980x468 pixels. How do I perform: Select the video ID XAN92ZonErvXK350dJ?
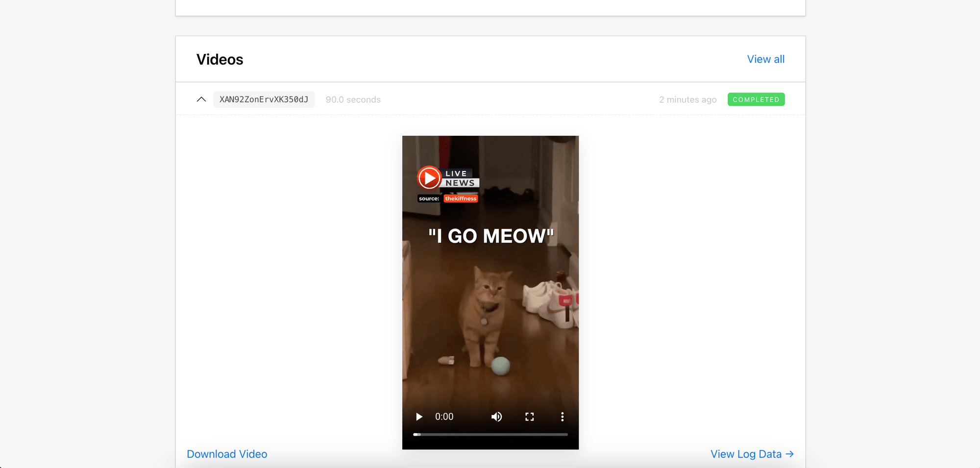click(264, 99)
